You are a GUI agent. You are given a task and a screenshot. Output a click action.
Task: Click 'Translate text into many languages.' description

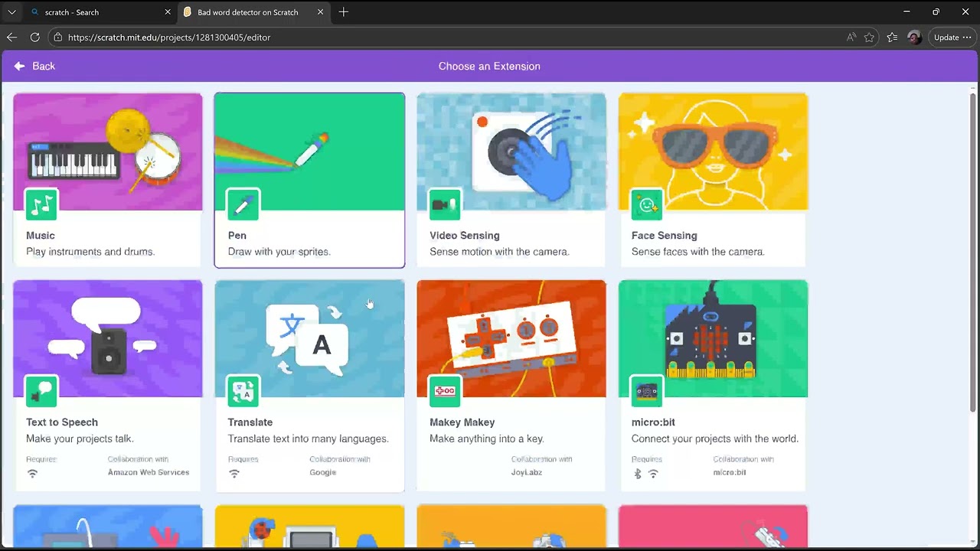coord(309,439)
